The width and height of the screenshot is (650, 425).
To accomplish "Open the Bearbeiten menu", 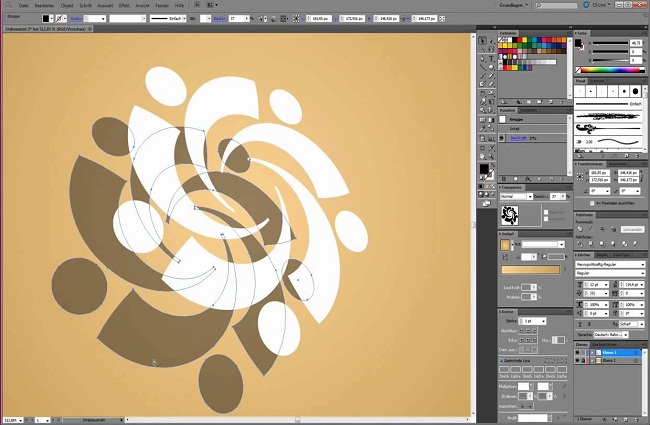I will [45, 5].
